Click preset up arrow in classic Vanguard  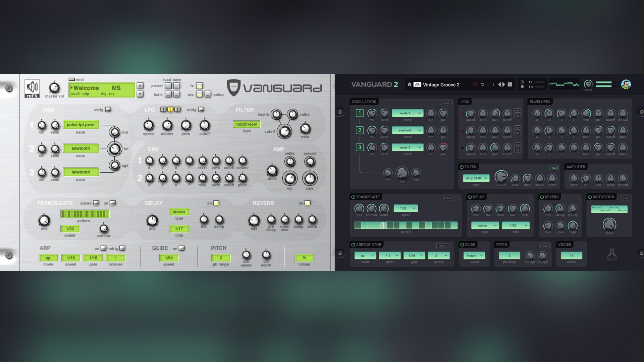pyautogui.click(x=140, y=86)
